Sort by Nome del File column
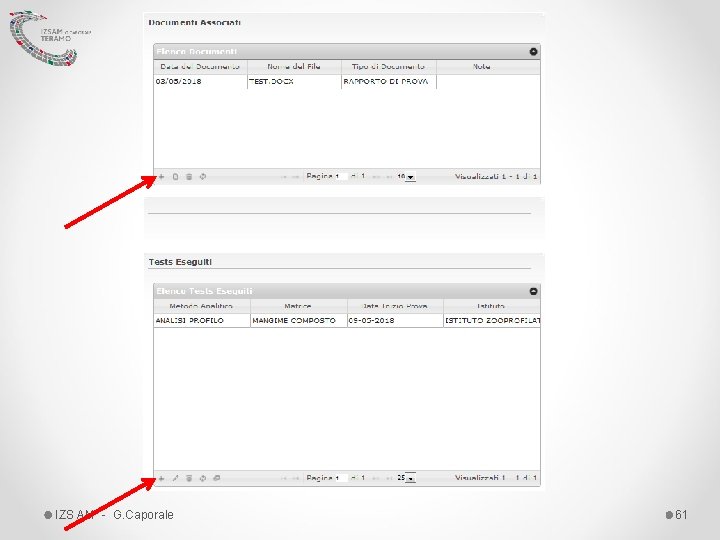The height and width of the screenshot is (540, 720). point(294,67)
